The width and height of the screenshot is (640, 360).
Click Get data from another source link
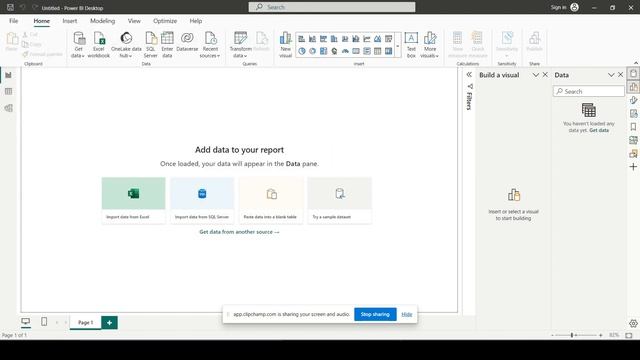(x=239, y=232)
